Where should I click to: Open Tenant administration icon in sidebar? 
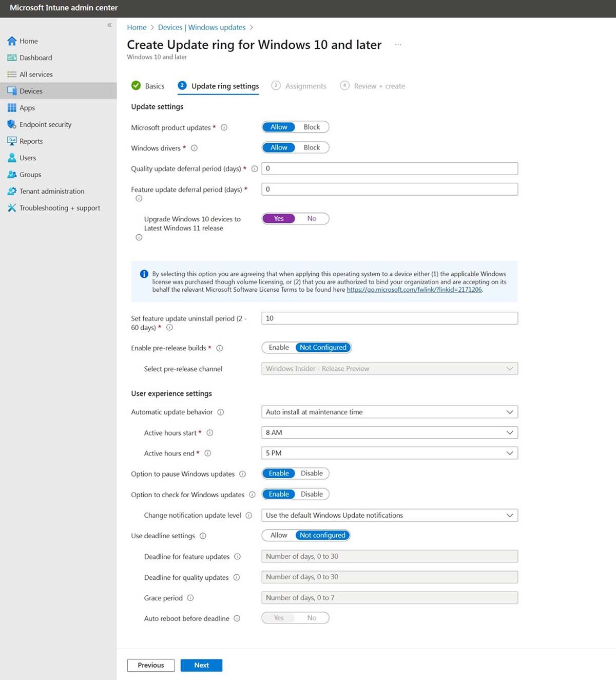click(12, 191)
